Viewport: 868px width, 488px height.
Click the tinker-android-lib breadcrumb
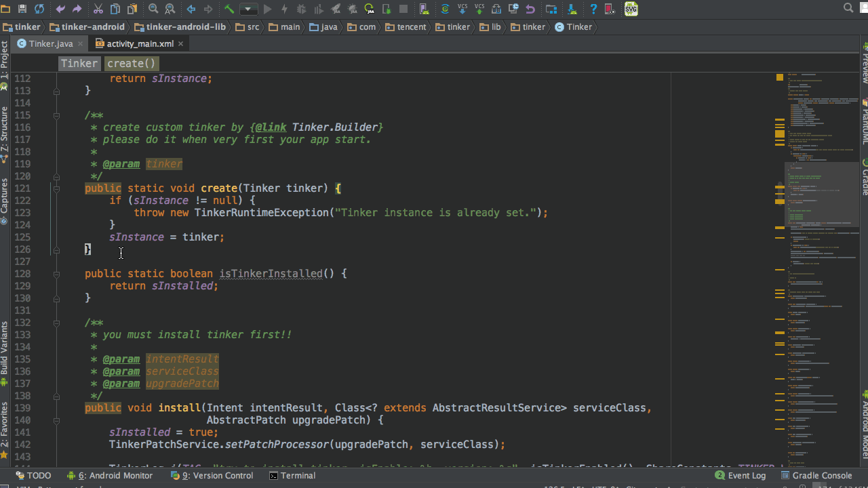coord(180,27)
